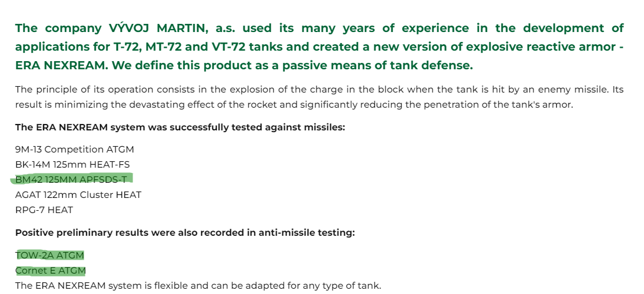Click the highlighted Cornet E ATGM entry
The image size is (644, 294).
[51, 271]
